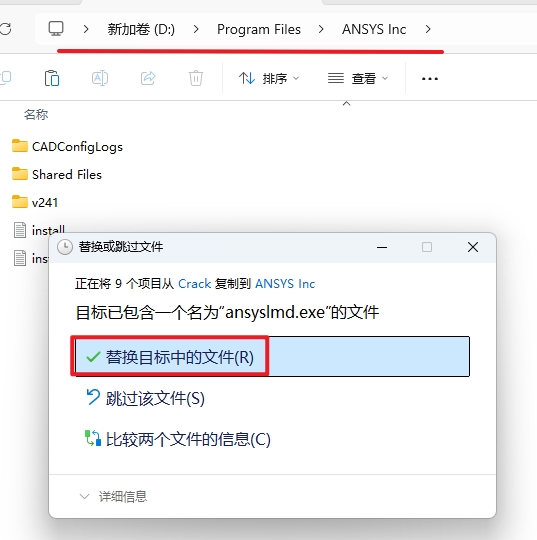Expand the chevron after 新加卷 (D:)
This screenshot has height=540, width=537.
click(196, 29)
